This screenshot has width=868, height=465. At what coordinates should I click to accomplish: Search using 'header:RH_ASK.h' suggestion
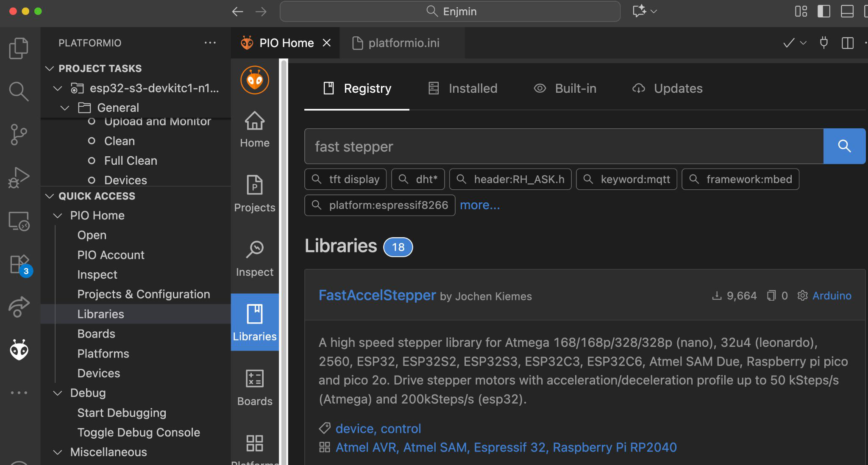pos(510,179)
